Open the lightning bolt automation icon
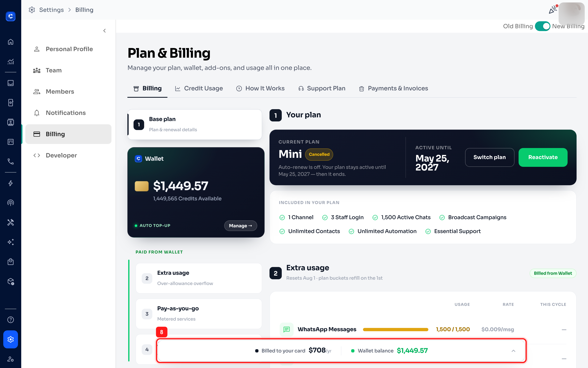This screenshot has width=588, height=368. click(x=10, y=183)
